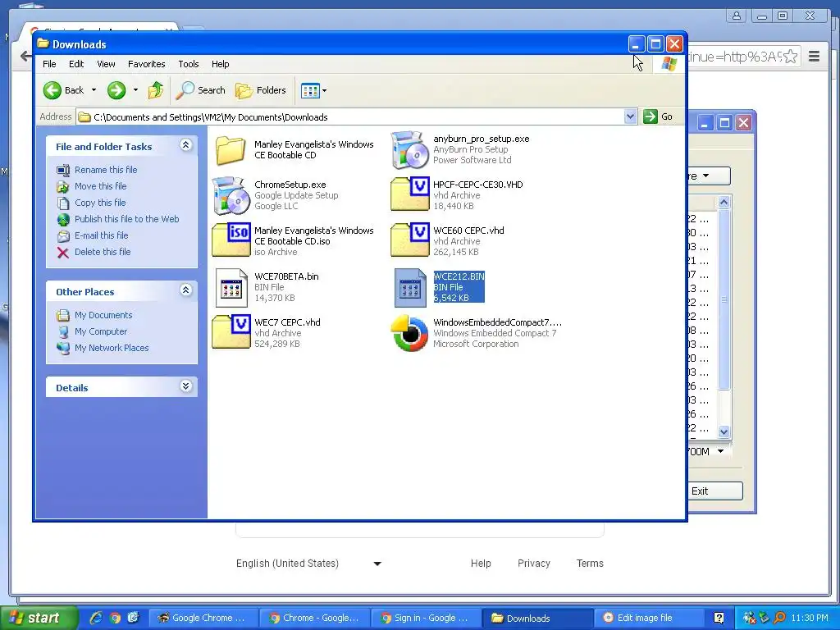Open the 700M size dropdown in Edit image file window
This screenshot has width=840, height=630.
pyautogui.click(x=720, y=451)
